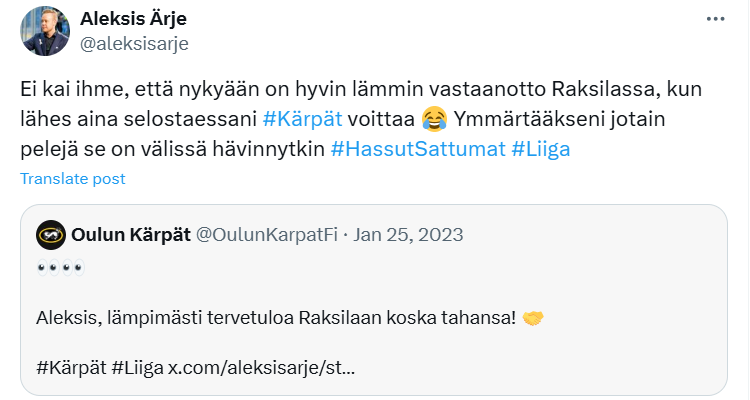Click Aleksis Ärje's profile photo
Viewport: 750px width, 400px height.
(45, 31)
